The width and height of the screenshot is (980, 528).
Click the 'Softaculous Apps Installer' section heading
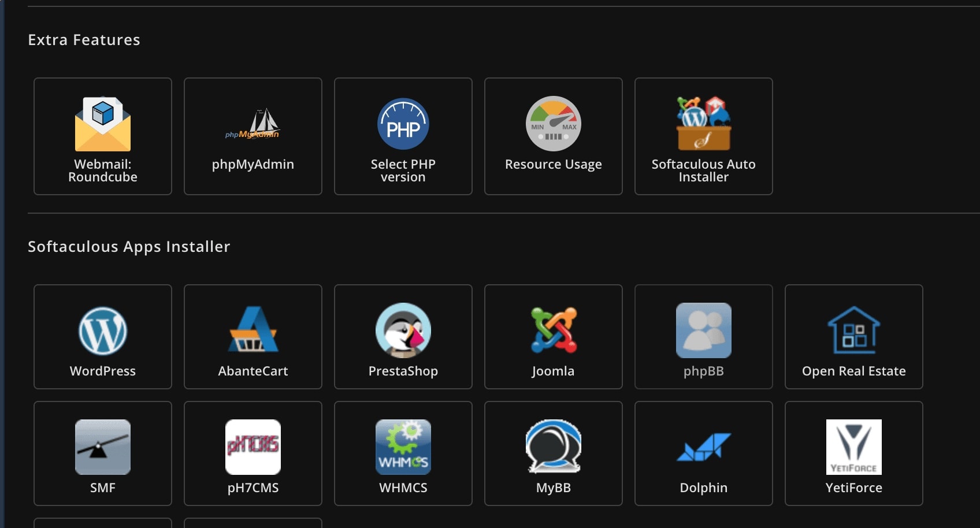[x=129, y=247]
